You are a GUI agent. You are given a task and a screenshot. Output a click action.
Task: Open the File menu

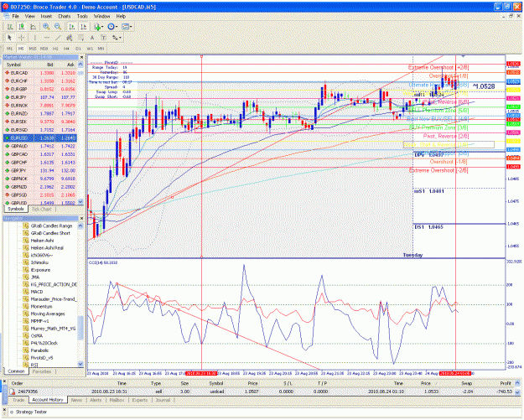pos(15,16)
